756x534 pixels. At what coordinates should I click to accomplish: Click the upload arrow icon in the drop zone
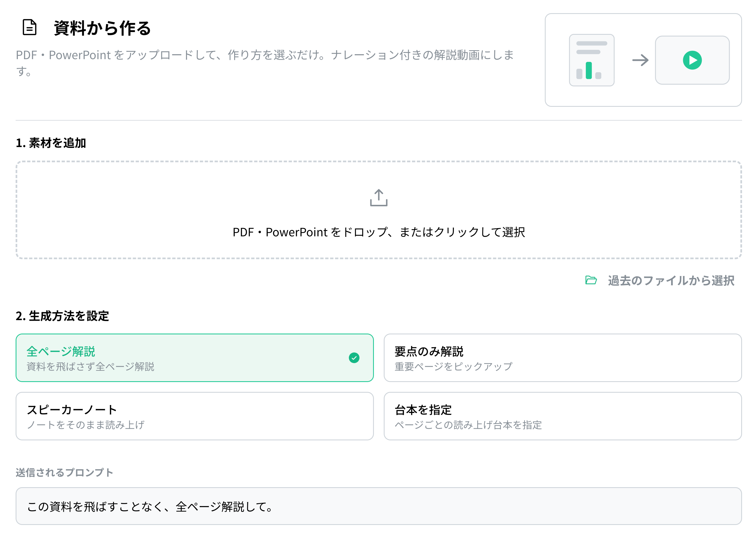tap(379, 197)
